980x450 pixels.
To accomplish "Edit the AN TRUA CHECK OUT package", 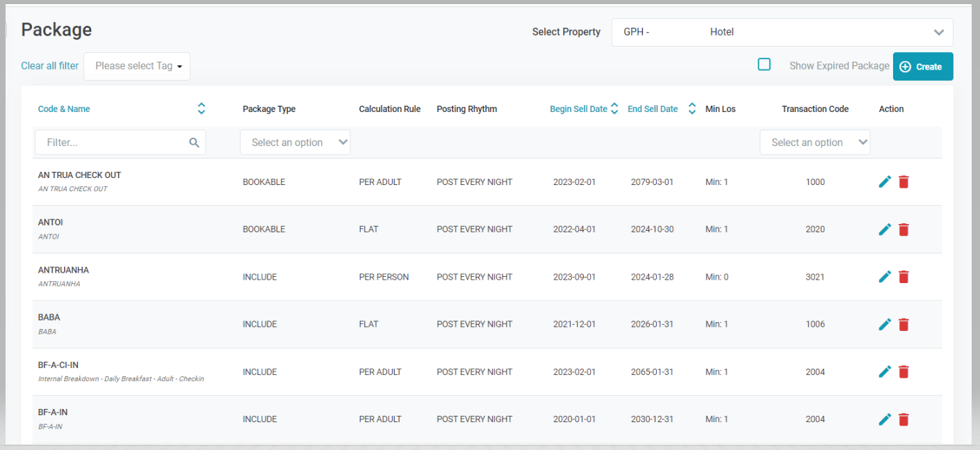I will [885, 182].
